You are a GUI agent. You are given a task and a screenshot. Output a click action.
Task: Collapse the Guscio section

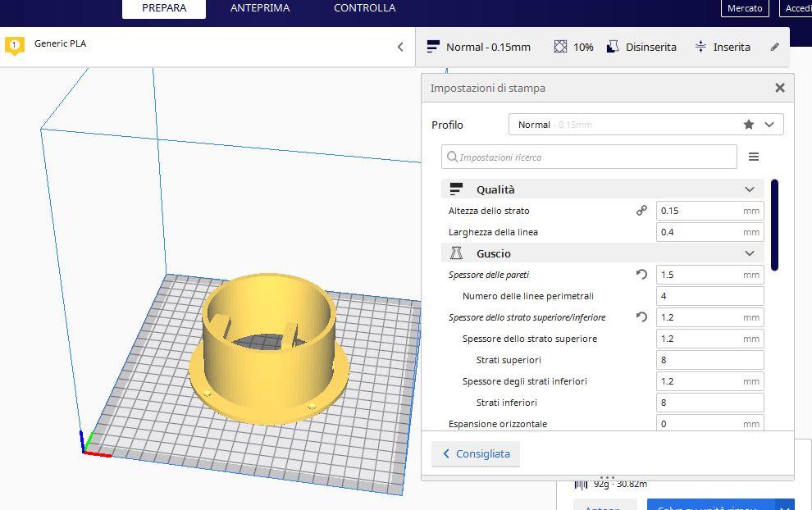(x=749, y=253)
